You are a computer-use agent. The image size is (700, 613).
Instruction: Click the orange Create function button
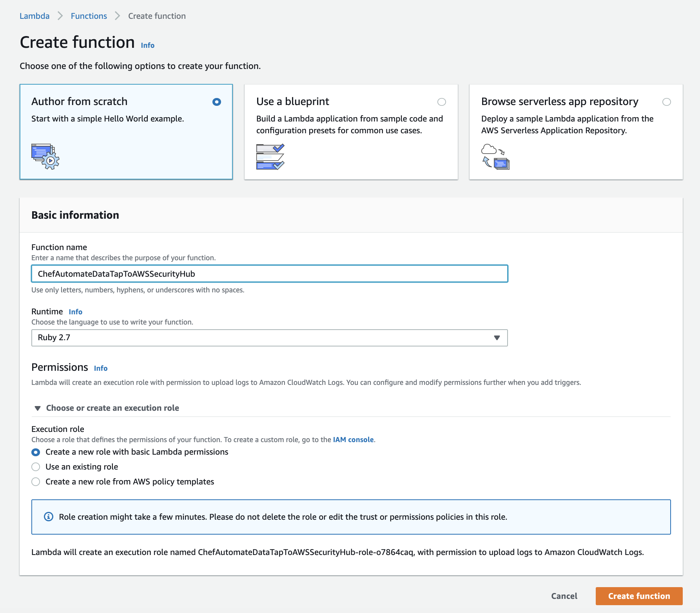[639, 596]
